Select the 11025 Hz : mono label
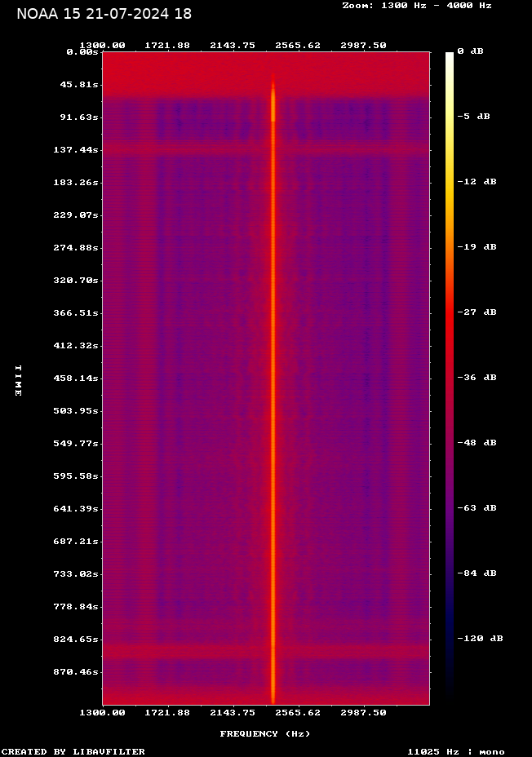This screenshot has width=532, height=757. coord(455,751)
